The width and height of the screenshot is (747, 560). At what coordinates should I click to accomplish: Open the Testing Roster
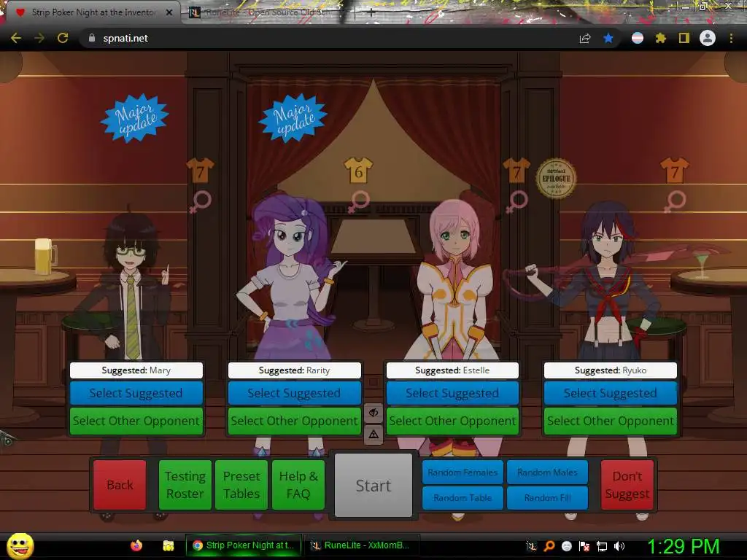185,485
